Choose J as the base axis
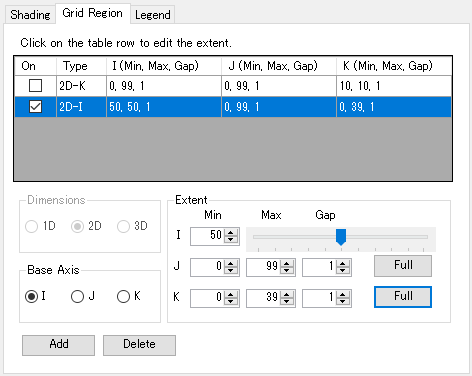This screenshot has width=472, height=376. point(77,296)
